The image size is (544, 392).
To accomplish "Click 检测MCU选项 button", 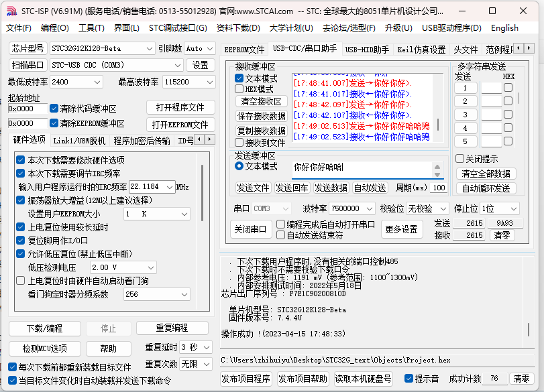I will tap(45, 348).
